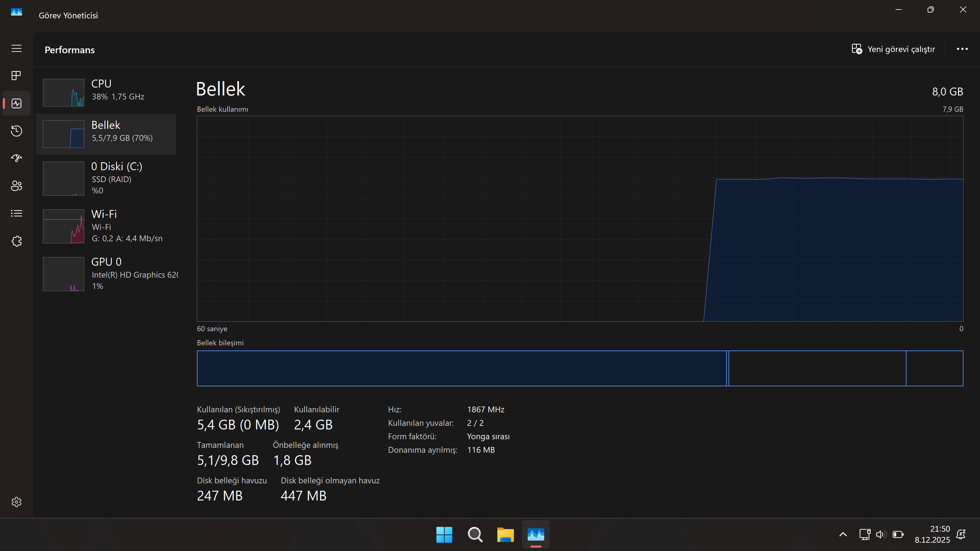This screenshot has height=551, width=980.
Task: Open the hamburger navigation menu
Action: 16,48
